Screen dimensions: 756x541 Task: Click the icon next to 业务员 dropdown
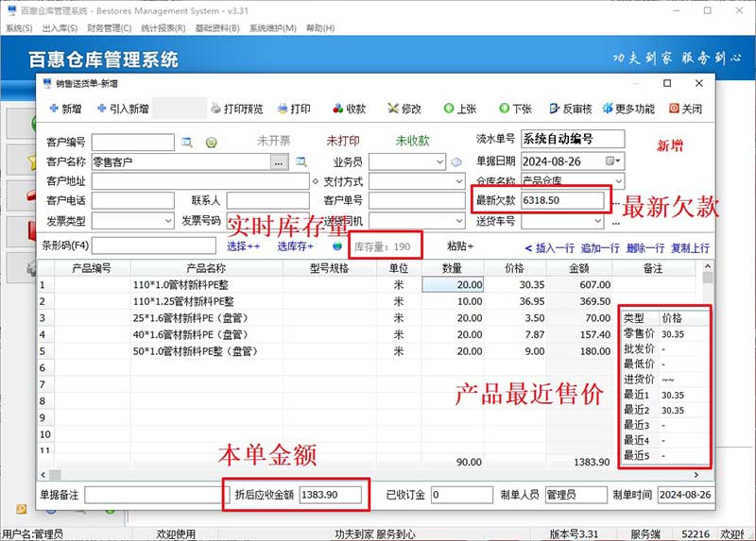(x=456, y=162)
